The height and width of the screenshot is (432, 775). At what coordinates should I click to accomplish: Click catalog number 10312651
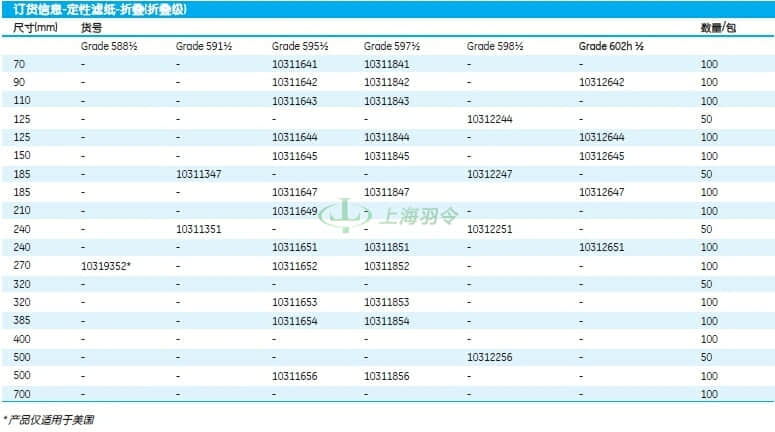coord(601,247)
